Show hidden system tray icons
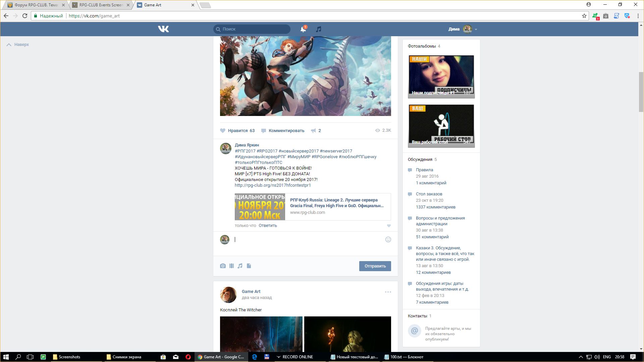Image resolution: width=644 pixels, height=362 pixels. point(581,357)
